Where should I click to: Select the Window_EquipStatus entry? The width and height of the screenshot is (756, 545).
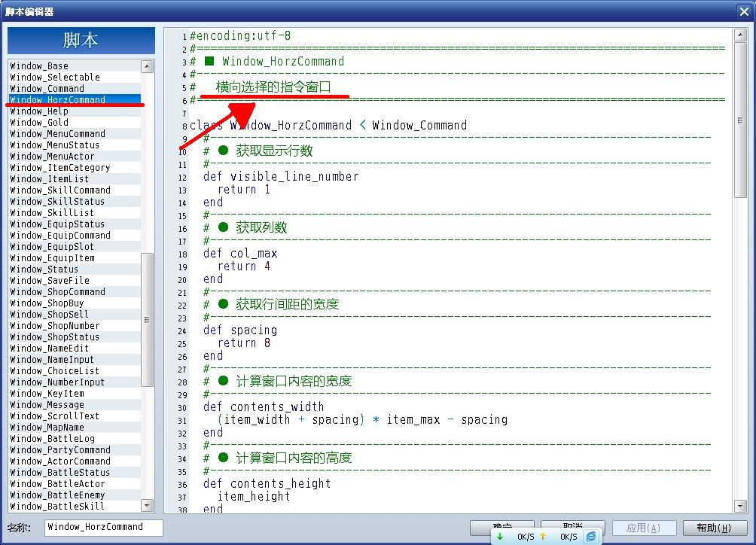pos(75,224)
